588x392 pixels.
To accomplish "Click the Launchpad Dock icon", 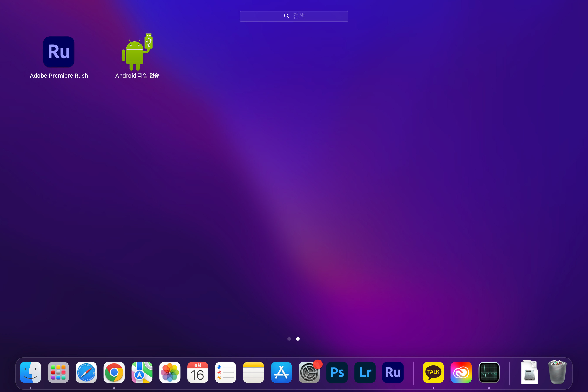I will point(58,372).
